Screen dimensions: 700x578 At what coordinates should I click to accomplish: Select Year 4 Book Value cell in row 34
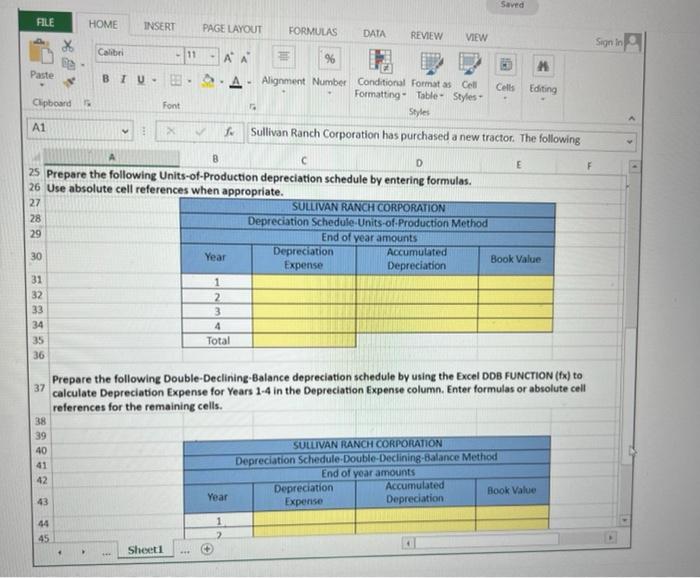515,325
